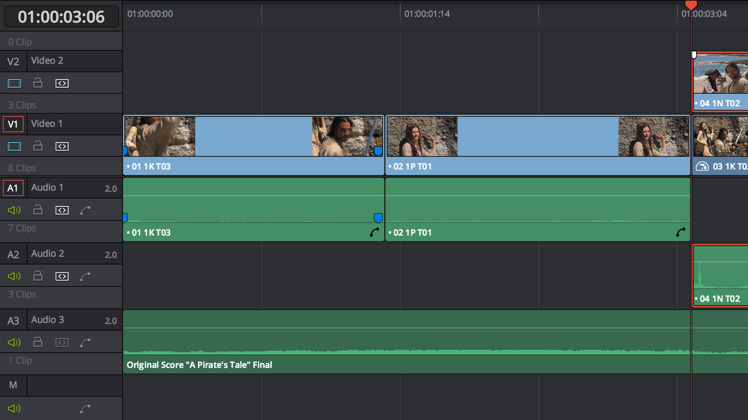This screenshot has height=420, width=748.
Task: Lock the Video 2 track
Action: (x=38, y=84)
